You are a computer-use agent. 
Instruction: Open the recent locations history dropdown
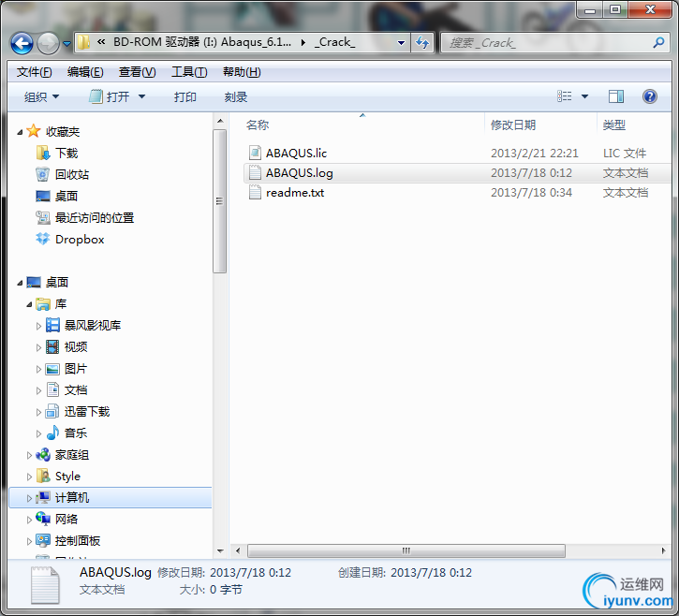click(x=66, y=44)
